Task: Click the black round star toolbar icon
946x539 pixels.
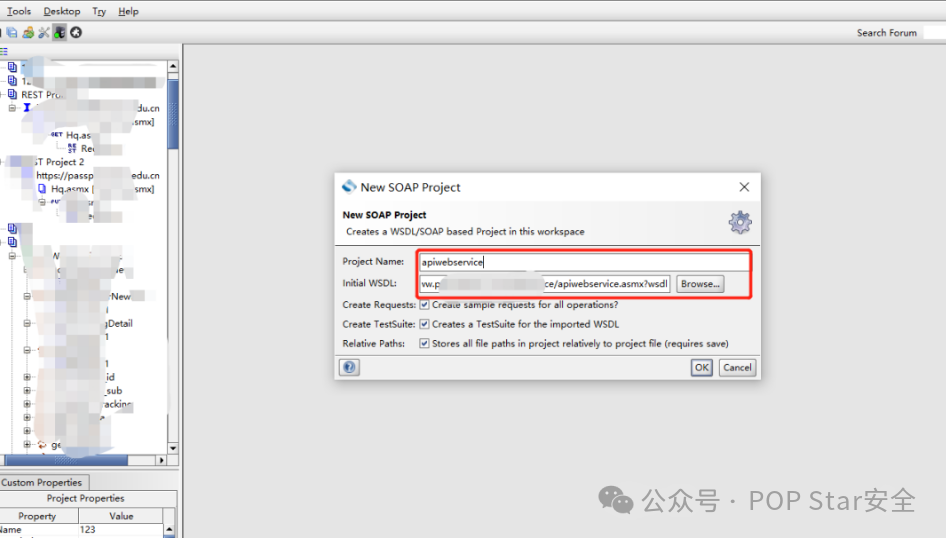Action: pos(76,33)
